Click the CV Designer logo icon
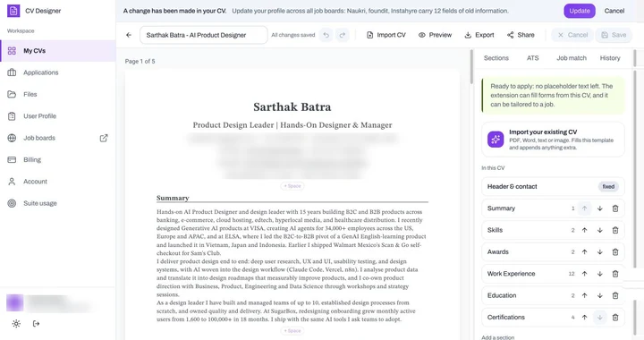 point(13,11)
